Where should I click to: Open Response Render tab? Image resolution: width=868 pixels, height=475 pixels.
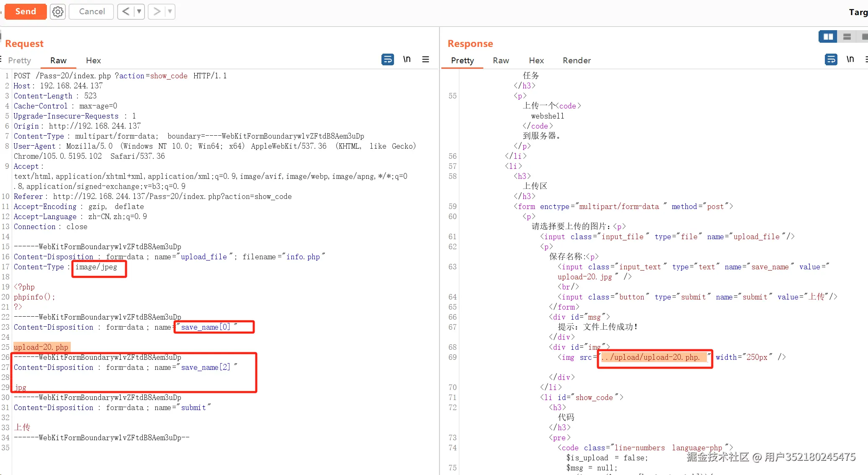tap(577, 60)
